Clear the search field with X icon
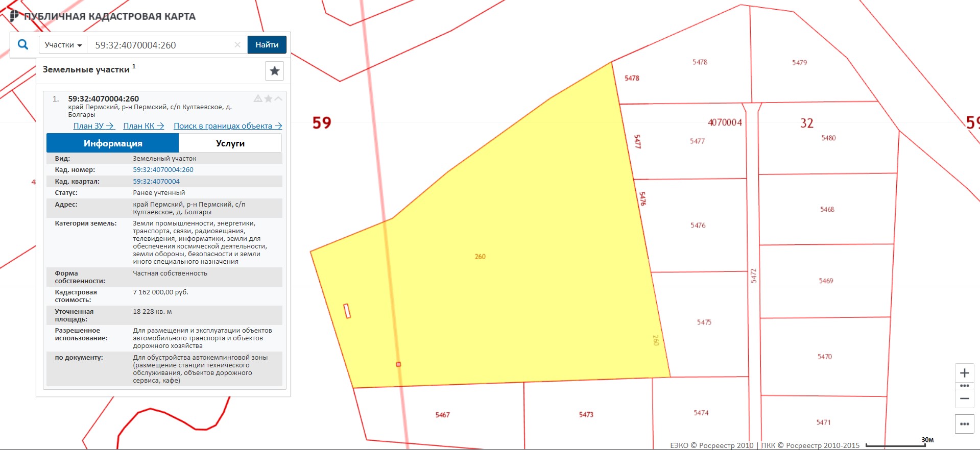The image size is (980, 450). [237, 45]
